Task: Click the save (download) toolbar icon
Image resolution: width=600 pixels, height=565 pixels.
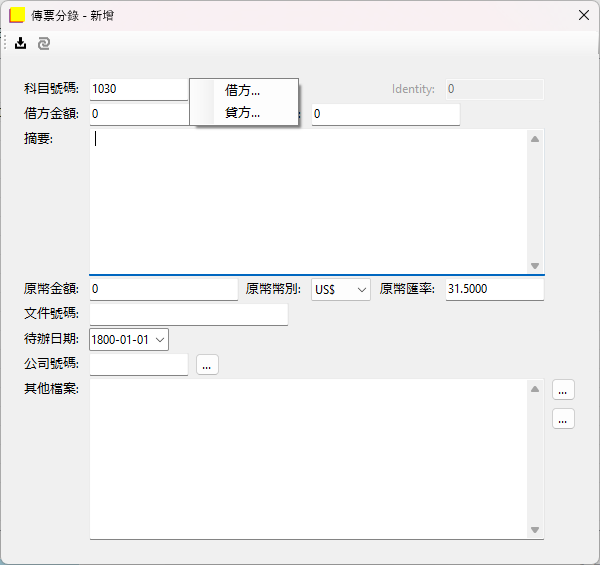Action: tap(21, 43)
